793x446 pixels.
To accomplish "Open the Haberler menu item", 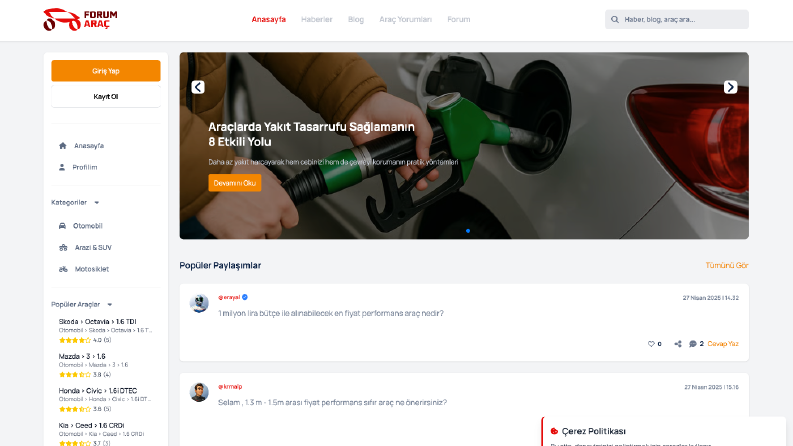I will (317, 19).
